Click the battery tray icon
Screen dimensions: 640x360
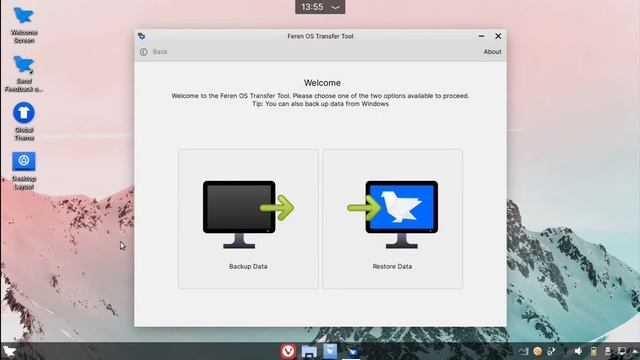click(593, 351)
